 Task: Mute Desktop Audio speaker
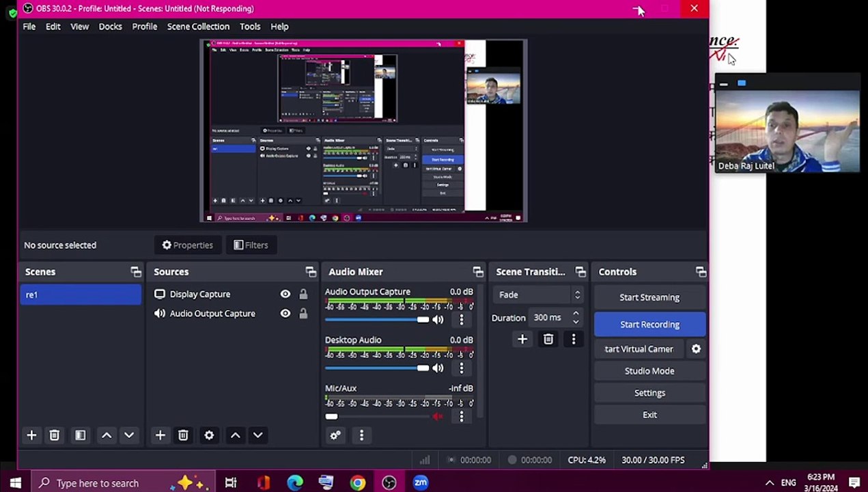click(x=438, y=368)
